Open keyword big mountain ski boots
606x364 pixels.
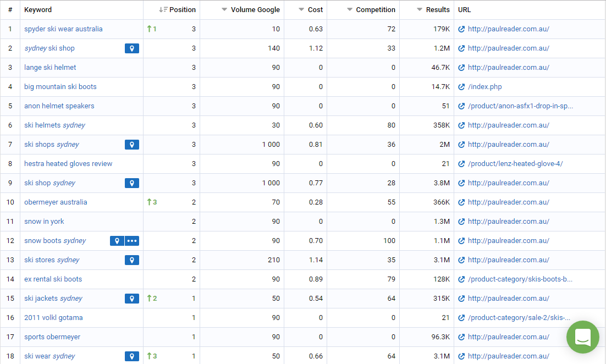tap(60, 87)
